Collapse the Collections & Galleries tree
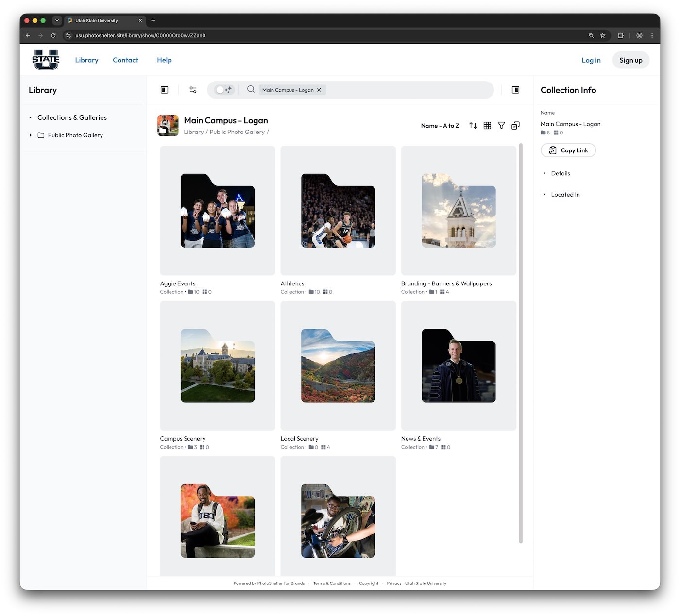This screenshot has height=616, width=680. pyautogui.click(x=30, y=117)
